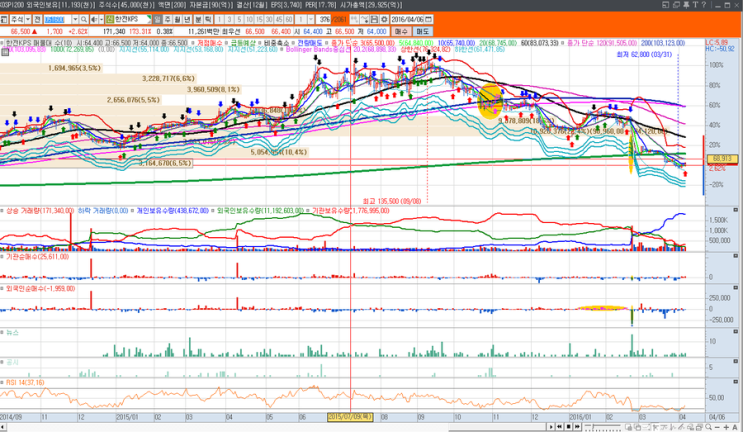Click the duplicate window icon in title bar
This screenshot has height=432, width=743.
pos(676,5)
